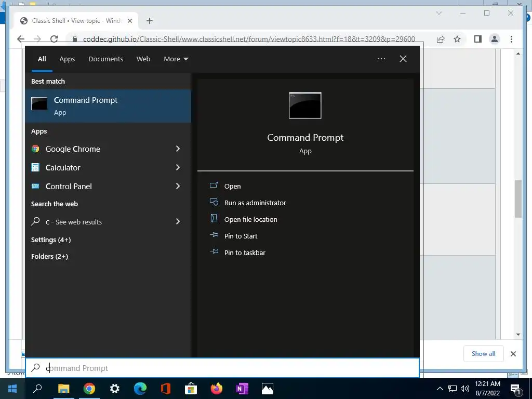Click the volume speaker tray icon
Screen dimensions: 532x399
click(465, 389)
